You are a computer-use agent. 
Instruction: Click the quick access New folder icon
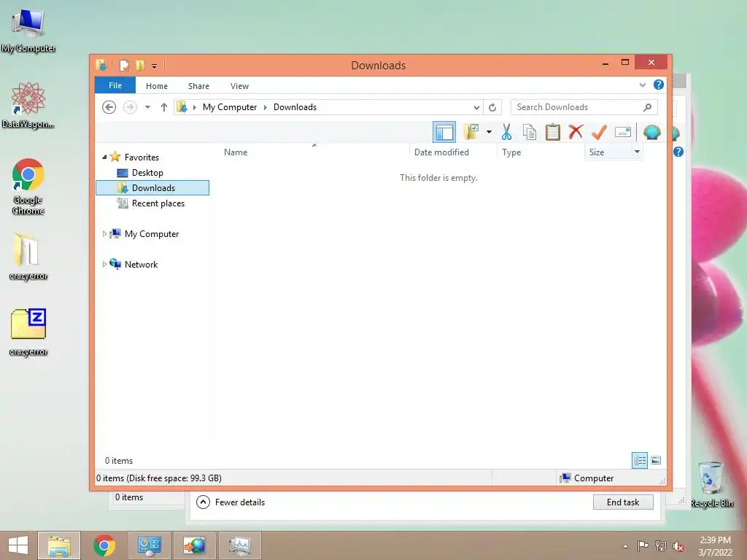(x=140, y=65)
